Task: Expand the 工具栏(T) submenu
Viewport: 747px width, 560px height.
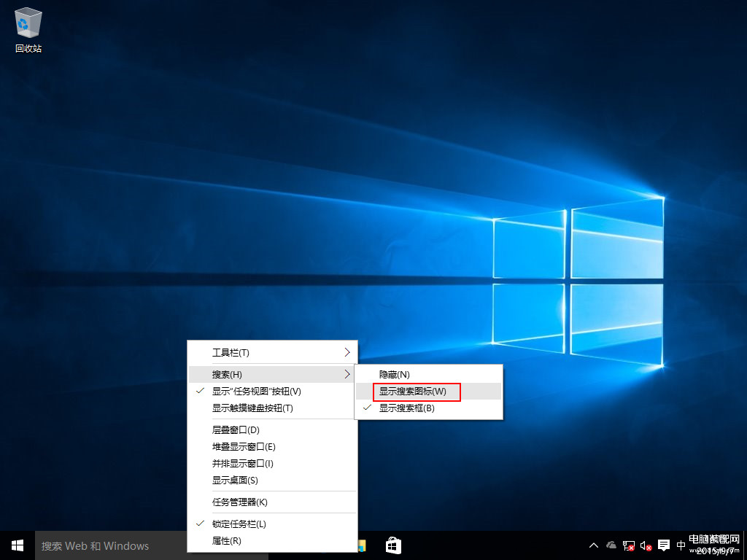Action: [272, 352]
